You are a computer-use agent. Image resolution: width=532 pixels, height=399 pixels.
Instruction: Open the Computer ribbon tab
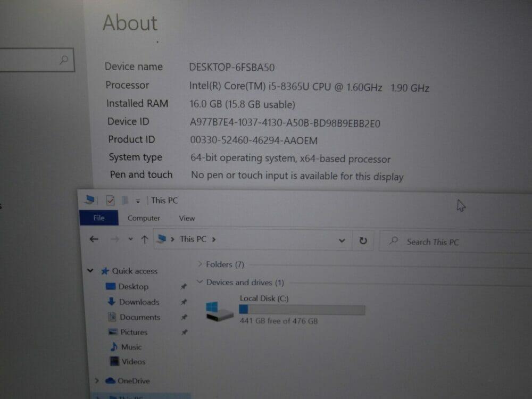144,218
